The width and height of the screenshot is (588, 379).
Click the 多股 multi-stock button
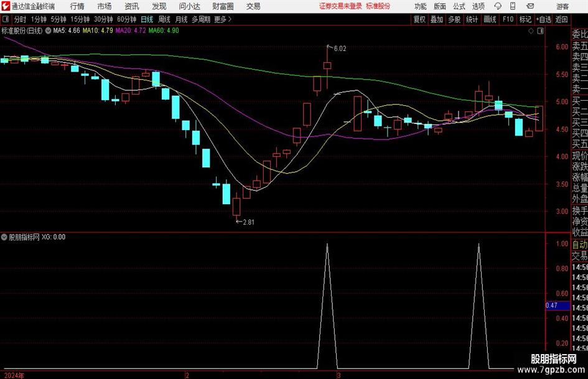454,19
